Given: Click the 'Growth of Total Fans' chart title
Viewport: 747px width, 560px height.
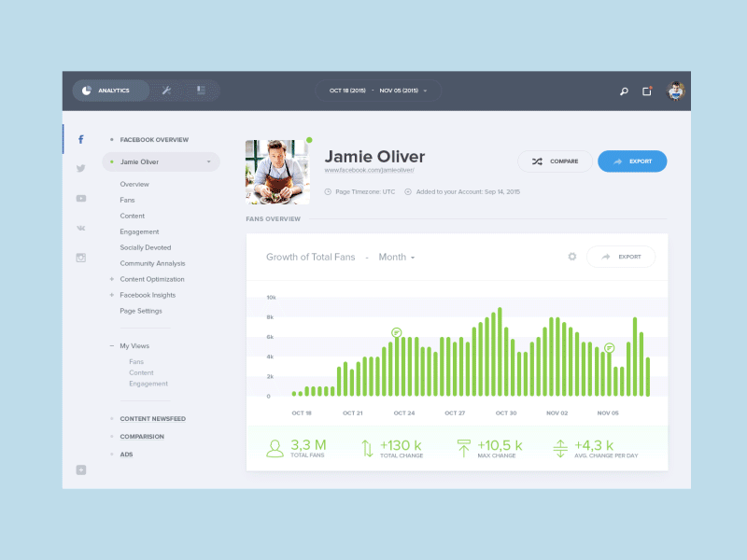Looking at the screenshot, I should pyautogui.click(x=311, y=258).
